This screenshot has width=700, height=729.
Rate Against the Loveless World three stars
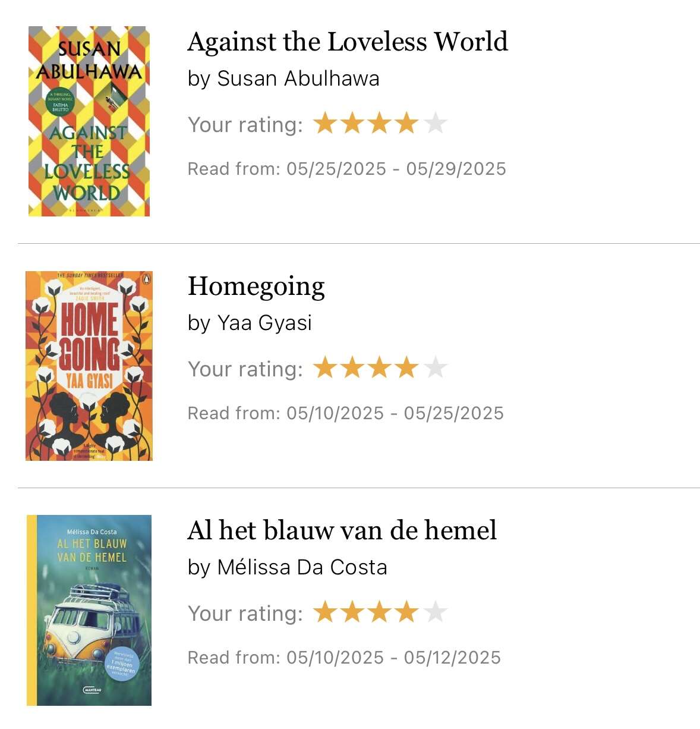click(380, 124)
